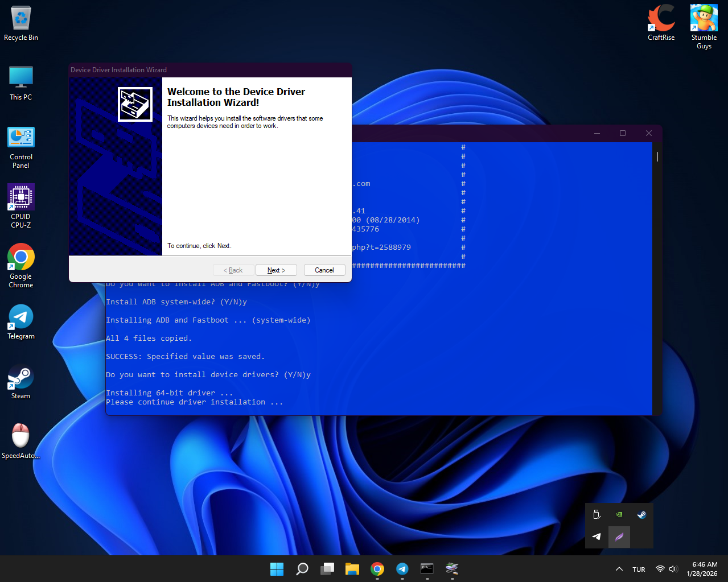Click 'All 4 files copied.' console line
This screenshot has width=728, height=582.
click(149, 339)
